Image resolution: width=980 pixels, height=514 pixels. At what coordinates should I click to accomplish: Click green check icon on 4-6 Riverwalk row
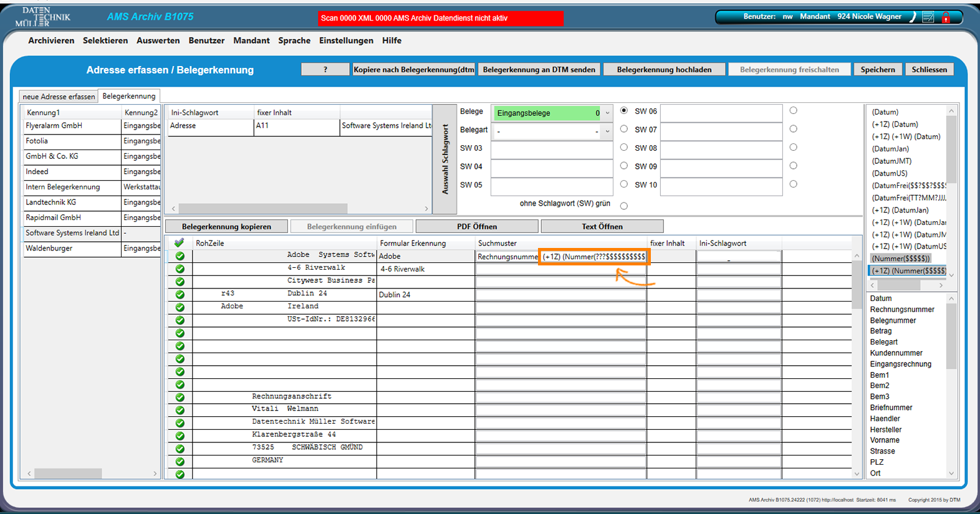click(180, 269)
